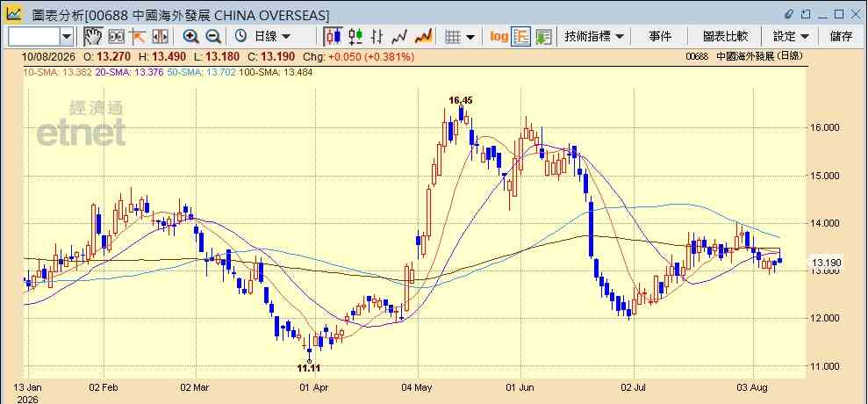Zoom in on the chart
868x404 pixels.
click(x=190, y=37)
